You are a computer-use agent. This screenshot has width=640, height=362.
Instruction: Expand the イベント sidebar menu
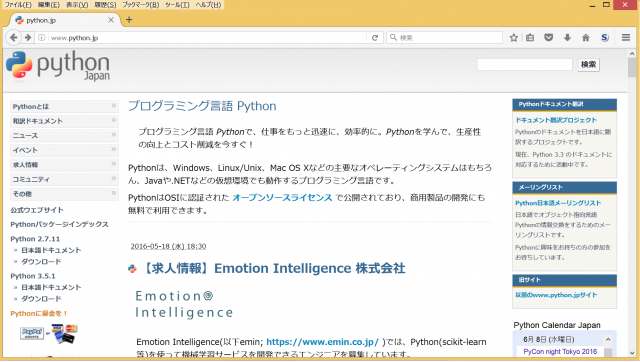click(64, 150)
